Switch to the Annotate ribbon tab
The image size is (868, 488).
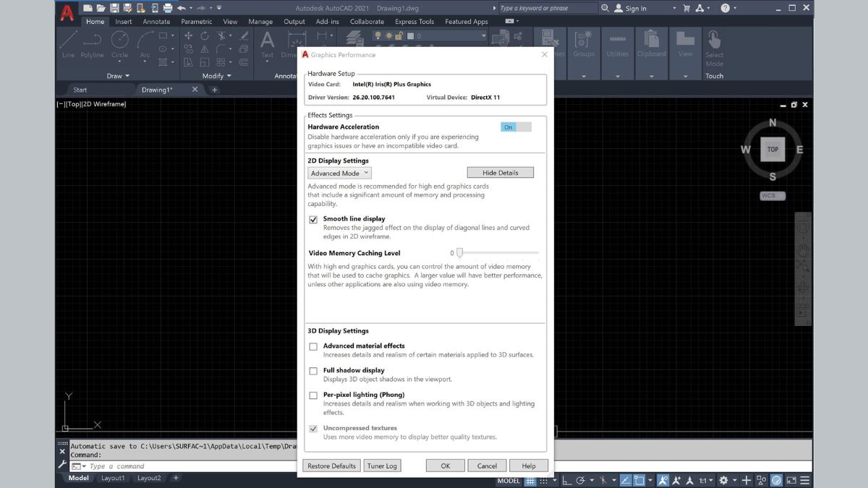(x=156, y=22)
